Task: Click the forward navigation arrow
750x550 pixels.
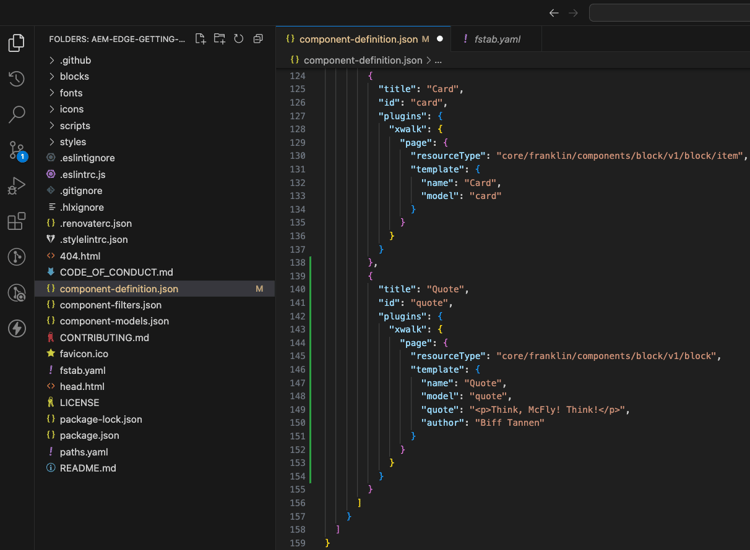Action: [x=574, y=13]
